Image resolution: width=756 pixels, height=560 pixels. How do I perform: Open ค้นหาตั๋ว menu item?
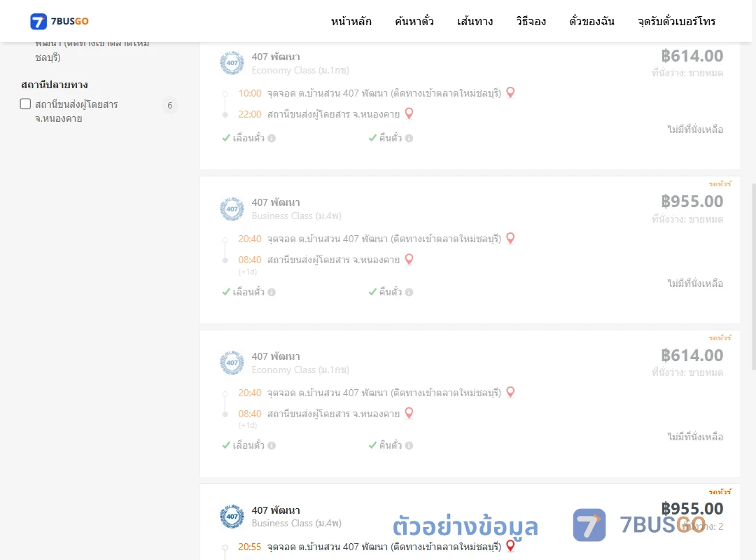click(414, 21)
